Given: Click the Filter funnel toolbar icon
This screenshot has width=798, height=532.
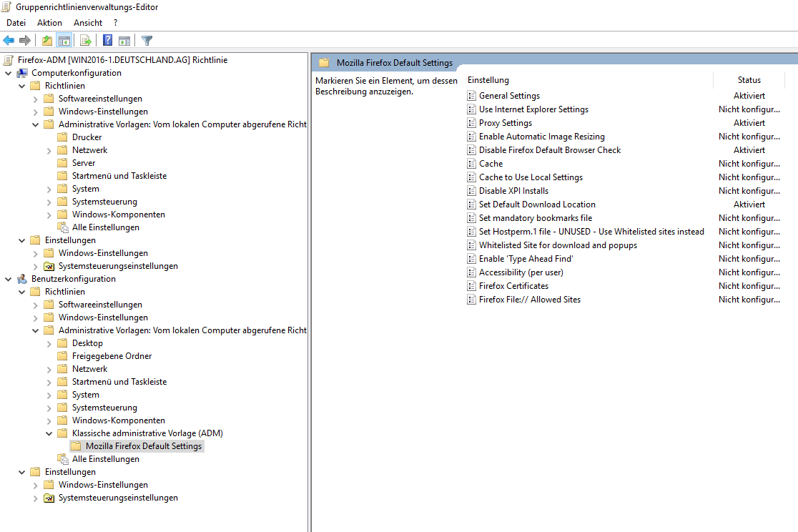Looking at the screenshot, I should (x=147, y=40).
